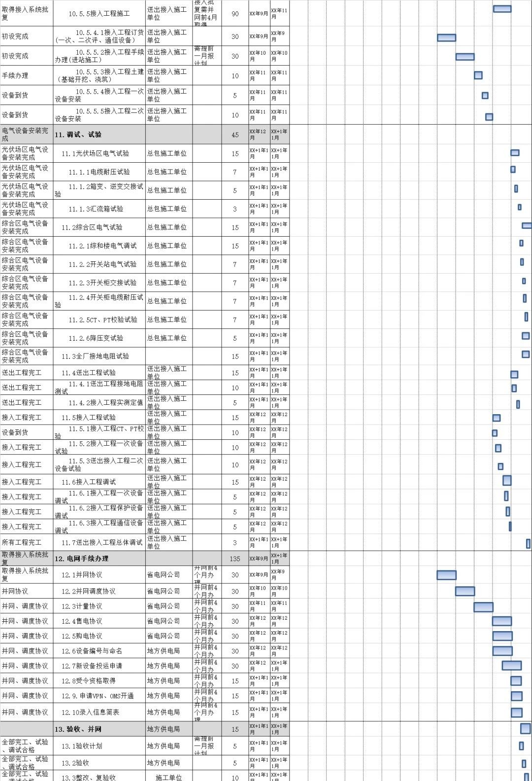Image resolution: width=532 pixels, height=781 pixels.
Task: Select the 13. 验收、并网 header cell
Action: tap(99, 729)
